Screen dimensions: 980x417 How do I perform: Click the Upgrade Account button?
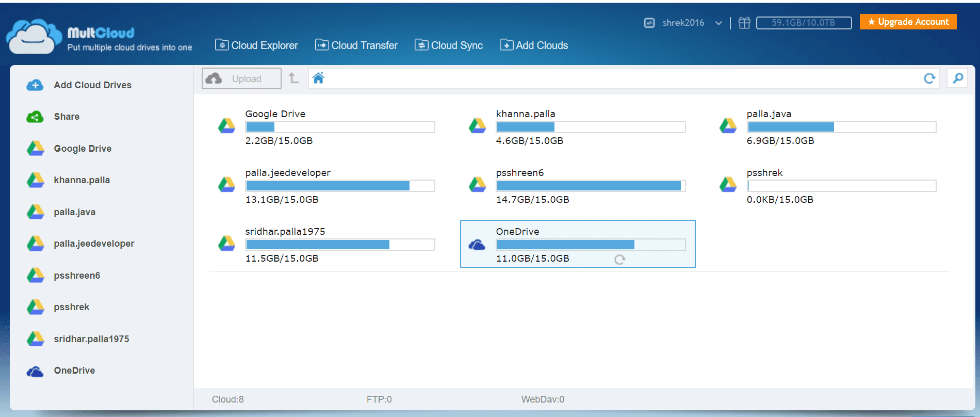[x=908, y=22]
